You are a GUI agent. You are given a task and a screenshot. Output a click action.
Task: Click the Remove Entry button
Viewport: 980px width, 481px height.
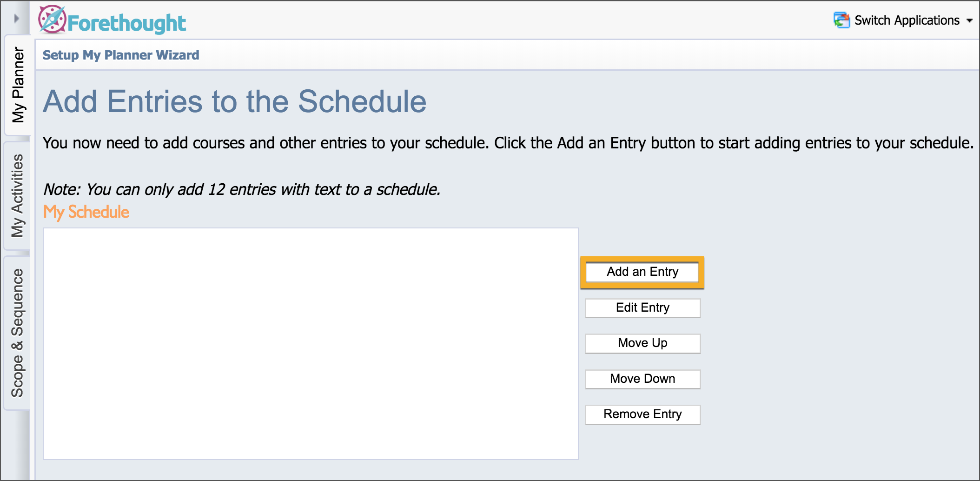tap(642, 414)
